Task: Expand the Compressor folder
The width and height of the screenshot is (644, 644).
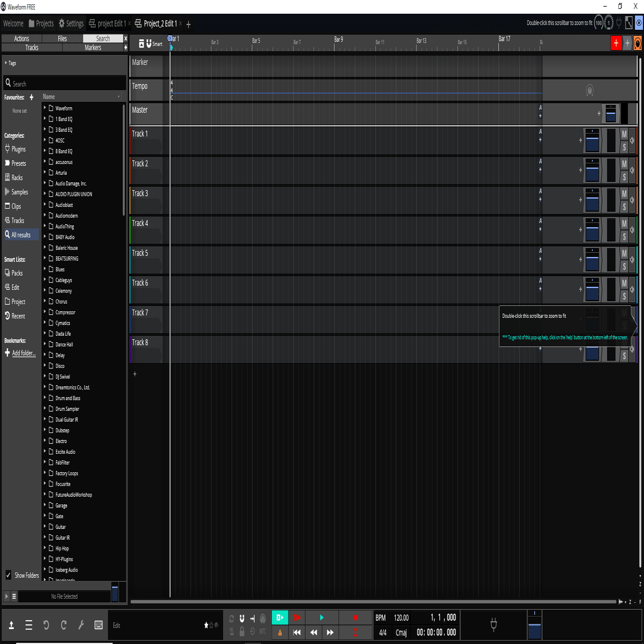Action: (x=45, y=312)
